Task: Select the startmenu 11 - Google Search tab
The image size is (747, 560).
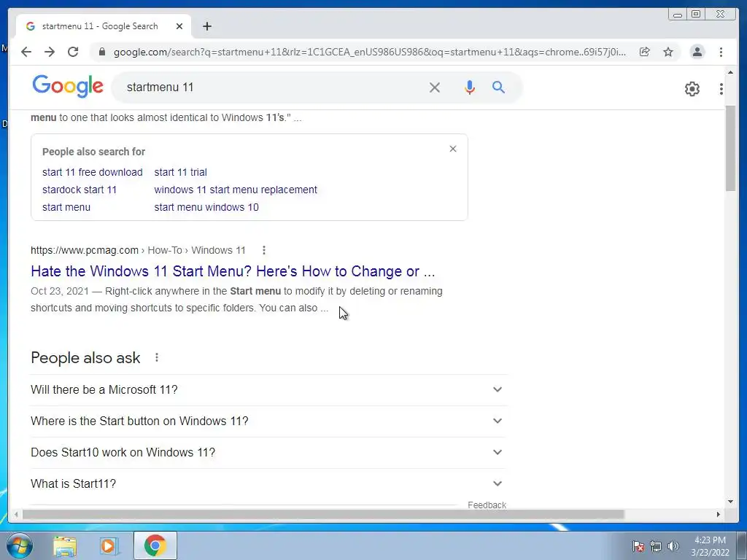Action: 104,26
